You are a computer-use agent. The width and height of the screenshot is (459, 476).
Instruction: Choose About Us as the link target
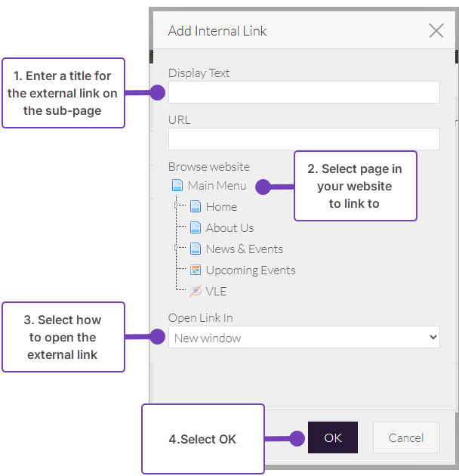[229, 227]
